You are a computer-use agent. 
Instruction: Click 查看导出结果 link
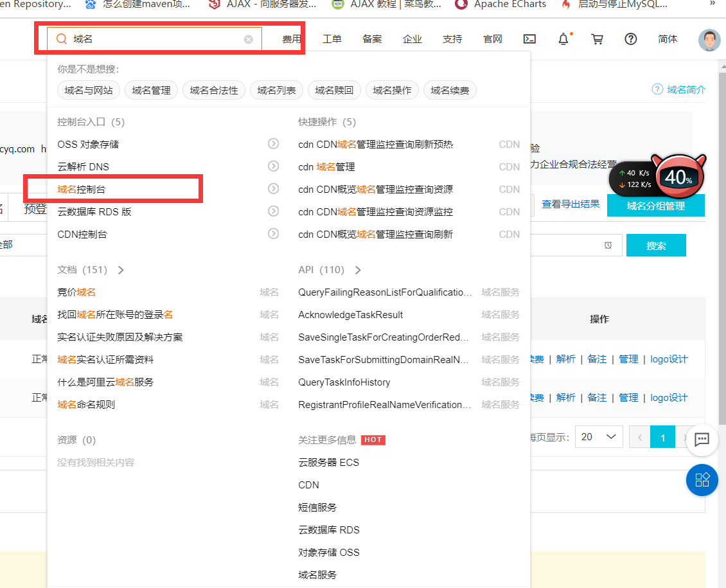click(x=571, y=204)
